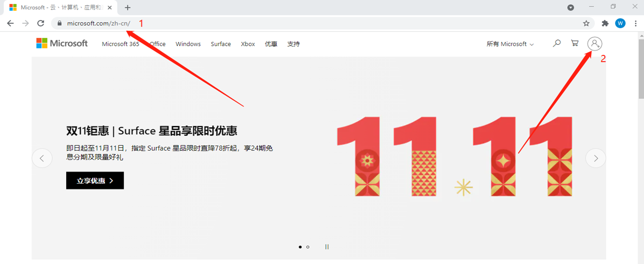Select the first carousel slide dot

[x=300, y=247]
